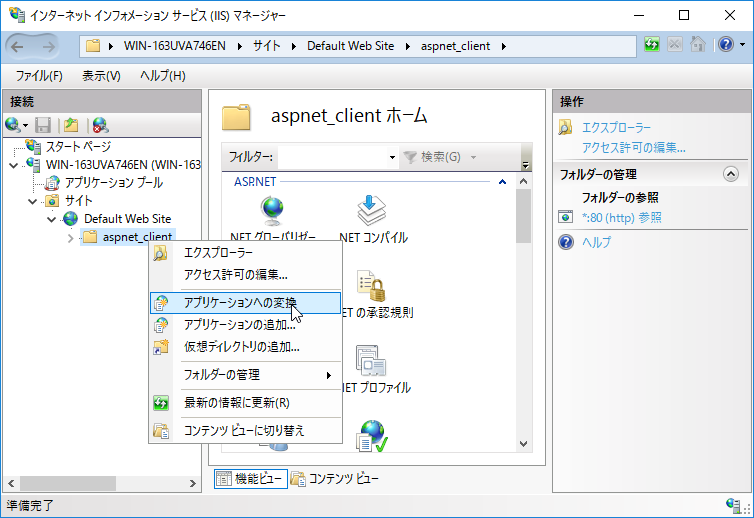The width and height of the screenshot is (754, 518).
Task: Click the *:80 (http) 参照 link
Action: point(621,217)
